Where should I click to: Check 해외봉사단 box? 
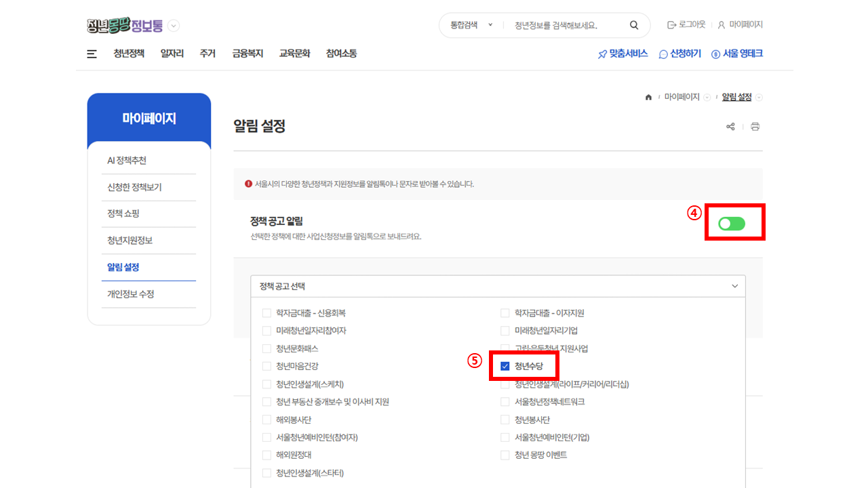[x=267, y=420]
